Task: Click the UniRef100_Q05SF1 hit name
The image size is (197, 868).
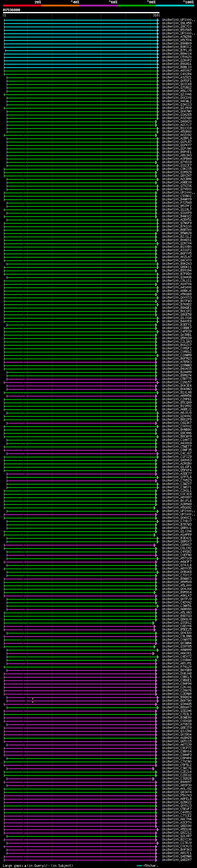Action: pyautogui.click(x=177, y=81)
